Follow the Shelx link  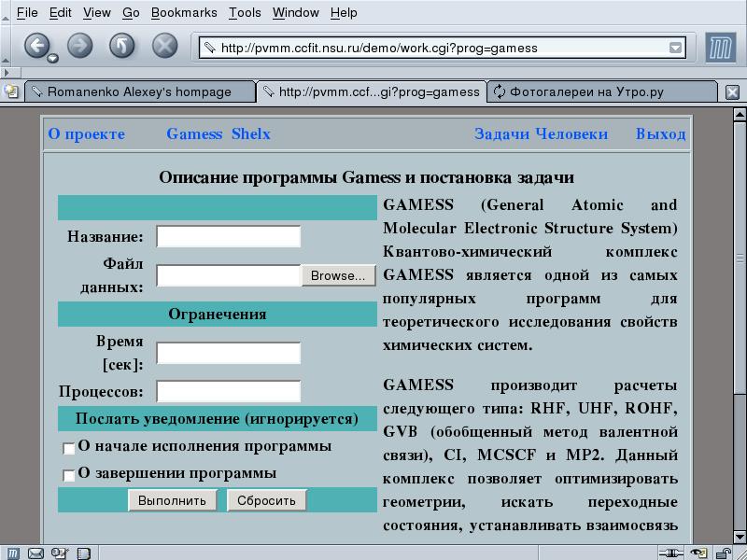pos(251,133)
